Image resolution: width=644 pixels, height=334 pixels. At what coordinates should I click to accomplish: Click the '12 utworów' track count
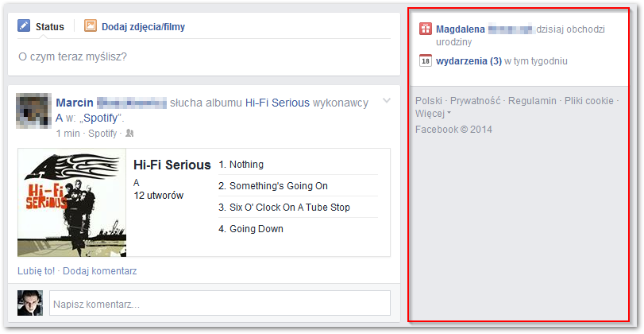pos(159,196)
